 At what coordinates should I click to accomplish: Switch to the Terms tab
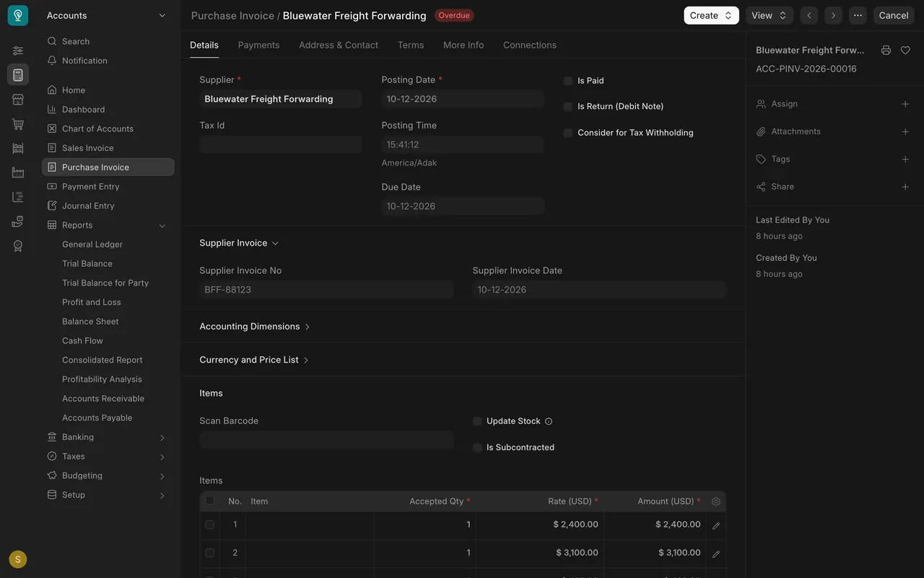pos(411,45)
